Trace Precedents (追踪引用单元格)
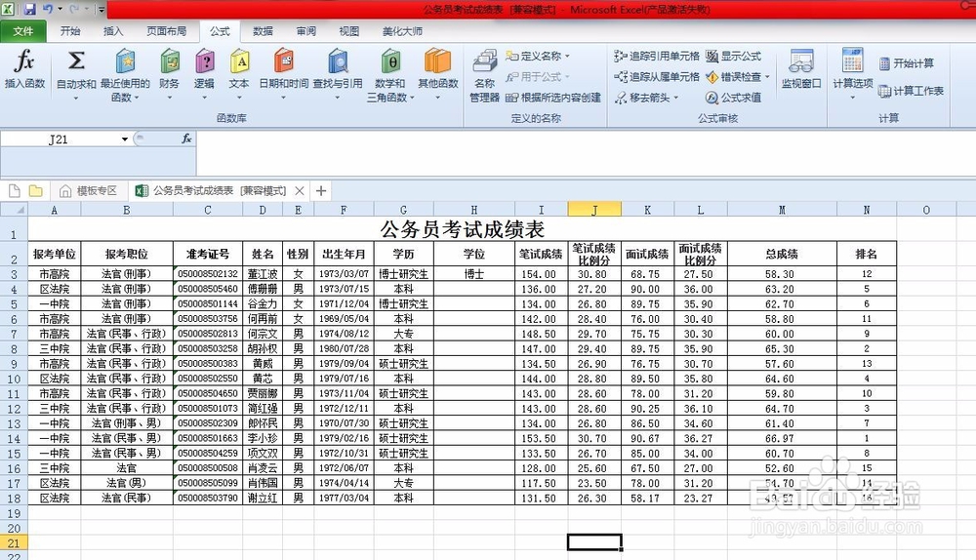 coord(657,56)
